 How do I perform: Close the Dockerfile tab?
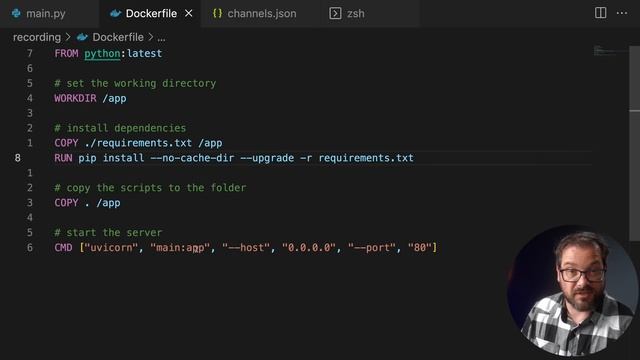[x=189, y=13]
